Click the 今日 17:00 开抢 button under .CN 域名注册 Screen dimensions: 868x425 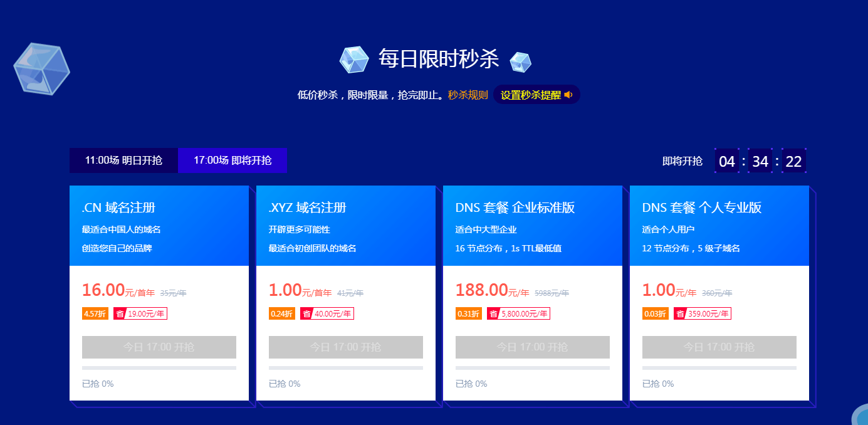click(159, 347)
